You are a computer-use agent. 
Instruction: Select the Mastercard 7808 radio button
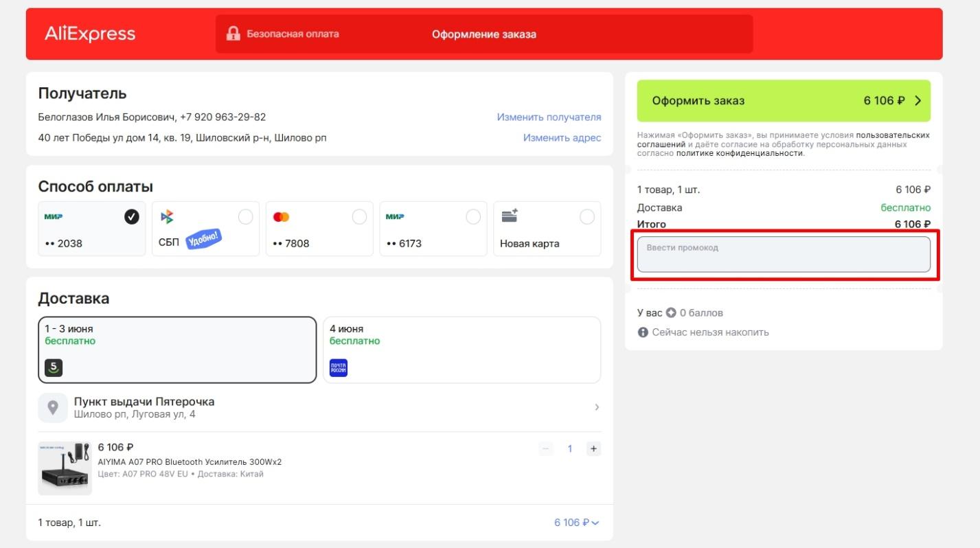click(x=359, y=217)
